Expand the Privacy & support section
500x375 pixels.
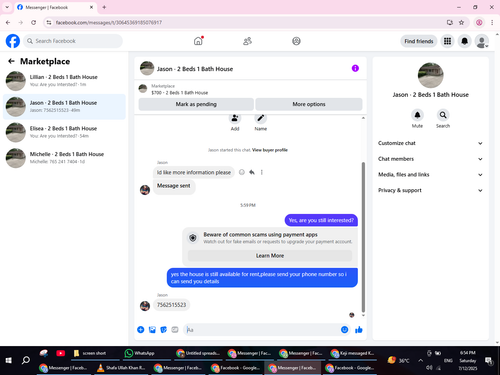(x=430, y=190)
